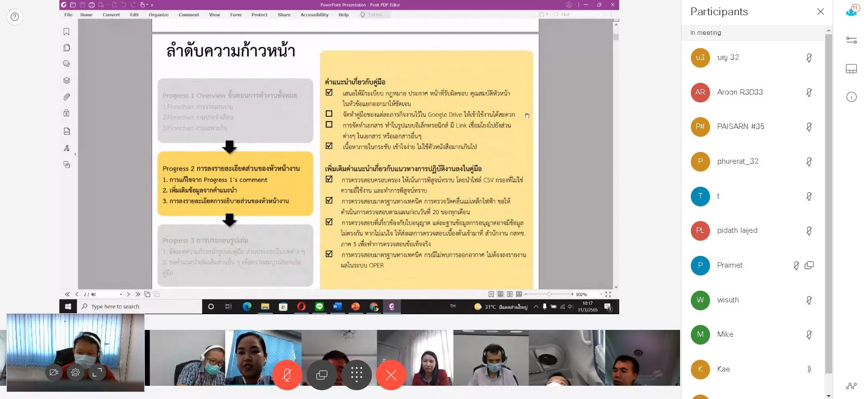868x399 pixels.
Task: Open the Bookmarks panel icon in Foxit sidebar
Action: (66, 32)
